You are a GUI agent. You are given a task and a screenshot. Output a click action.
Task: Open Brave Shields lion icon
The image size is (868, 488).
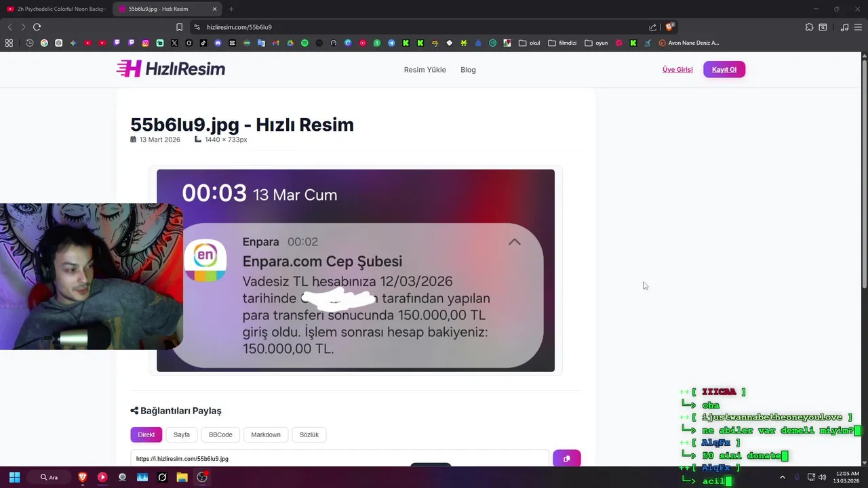[669, 27]
